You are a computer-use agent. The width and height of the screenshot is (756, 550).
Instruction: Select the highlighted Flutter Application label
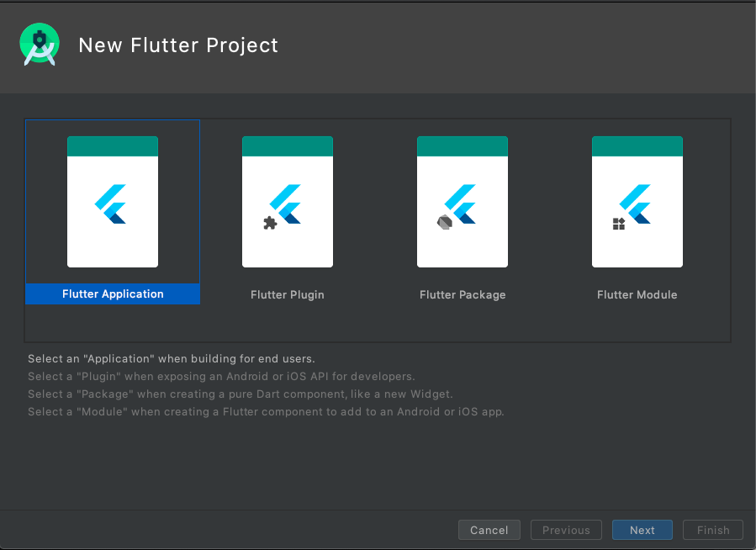[113, 294]
